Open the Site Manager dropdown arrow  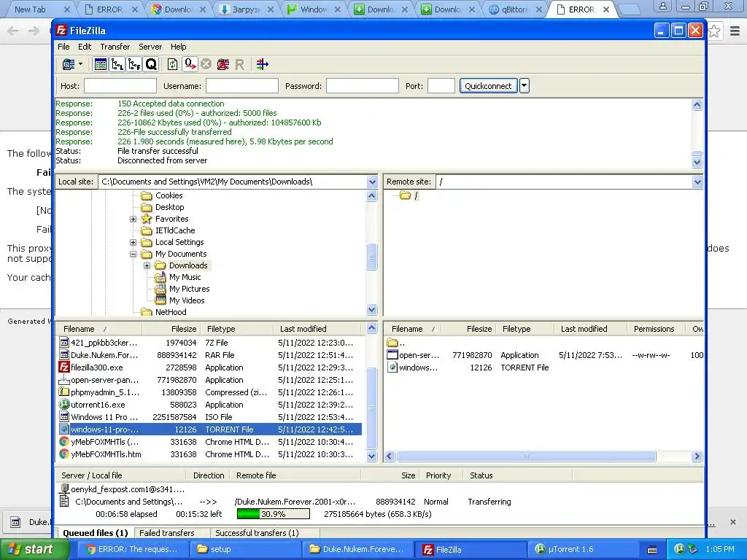(x=80, y=64)
